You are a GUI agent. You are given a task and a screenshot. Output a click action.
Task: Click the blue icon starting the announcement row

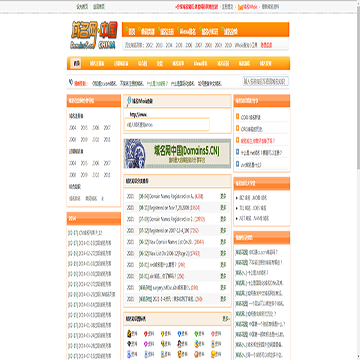point(71,82)
